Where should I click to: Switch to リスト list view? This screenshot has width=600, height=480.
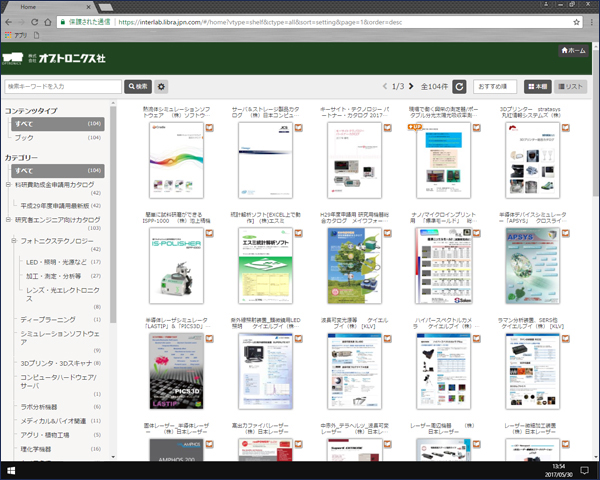(x=570, y=87)
